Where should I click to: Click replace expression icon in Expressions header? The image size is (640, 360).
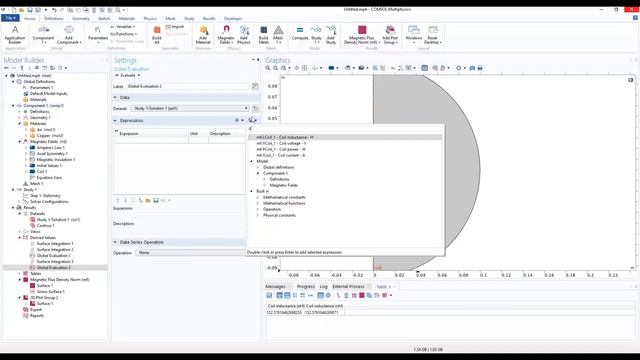[252, 120]
